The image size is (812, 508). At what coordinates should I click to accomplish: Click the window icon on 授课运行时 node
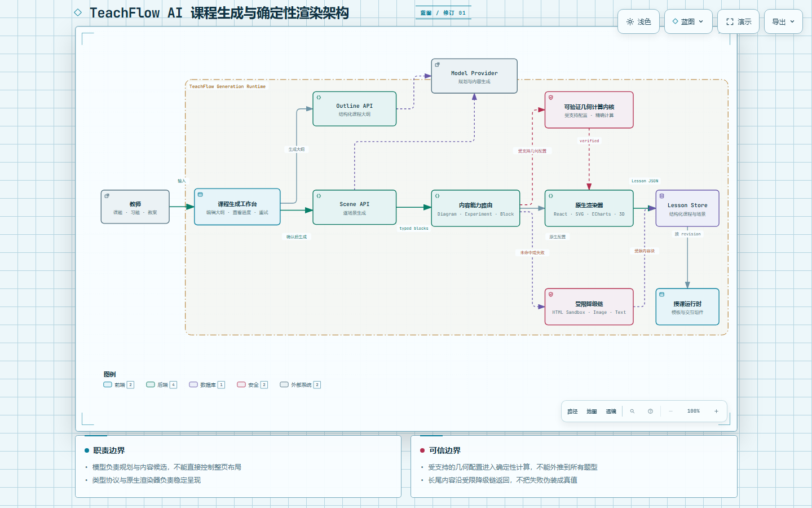662,295
